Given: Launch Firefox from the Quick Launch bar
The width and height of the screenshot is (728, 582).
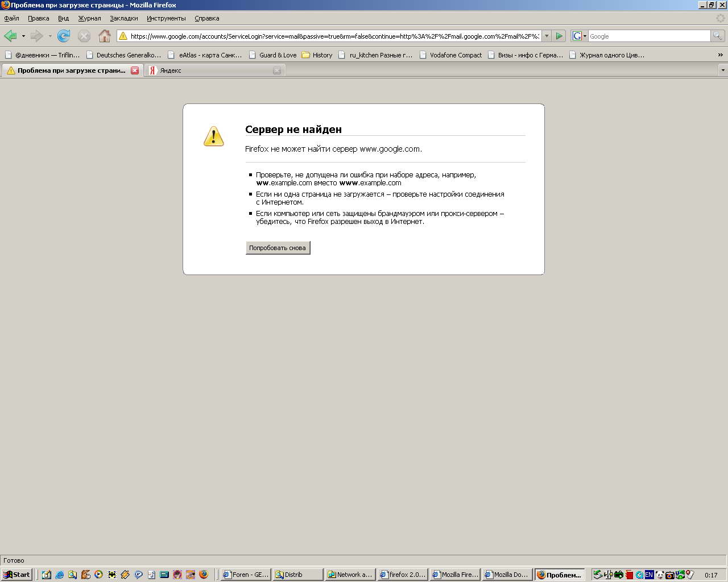Looking at the screenshot, I should pyautogui.click(x=204, y=575).
